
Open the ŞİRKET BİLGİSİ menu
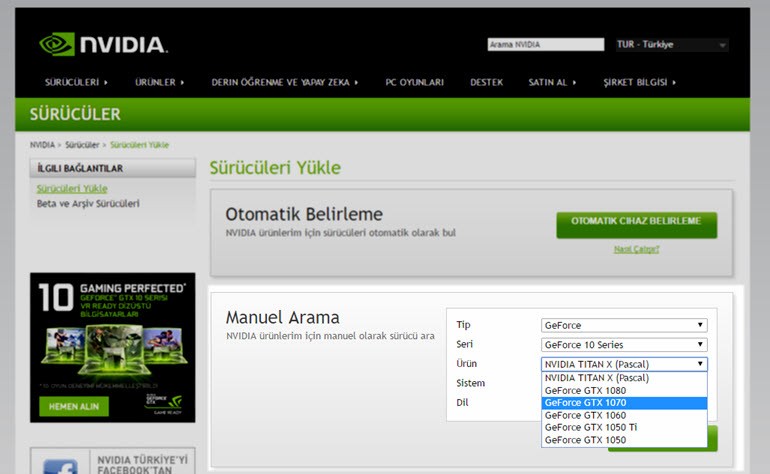tap(639, 82)
